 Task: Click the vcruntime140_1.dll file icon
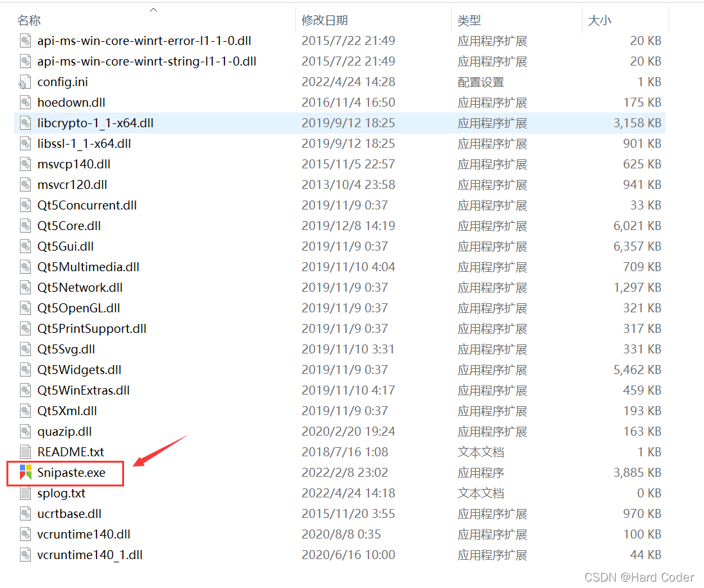click(26, 555)
